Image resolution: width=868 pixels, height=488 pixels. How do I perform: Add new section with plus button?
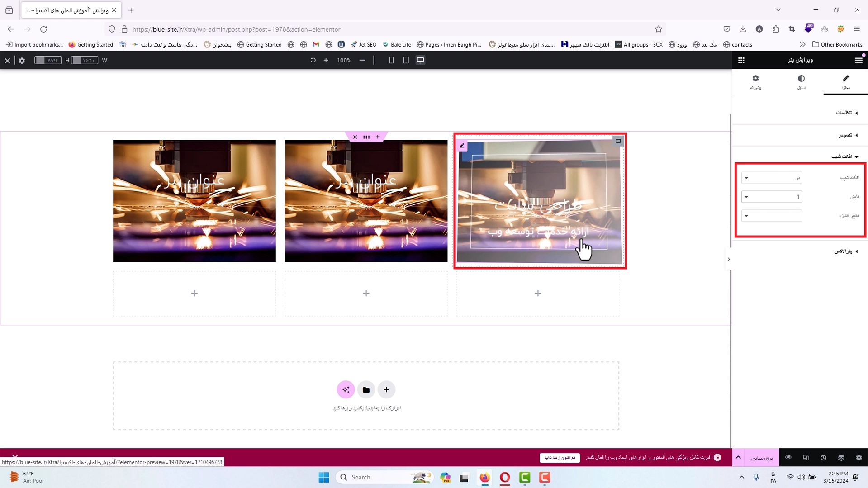[386, 389]
